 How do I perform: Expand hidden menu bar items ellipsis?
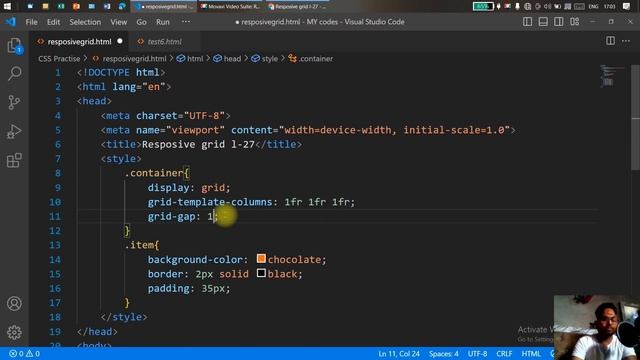(x=186, y=22)
